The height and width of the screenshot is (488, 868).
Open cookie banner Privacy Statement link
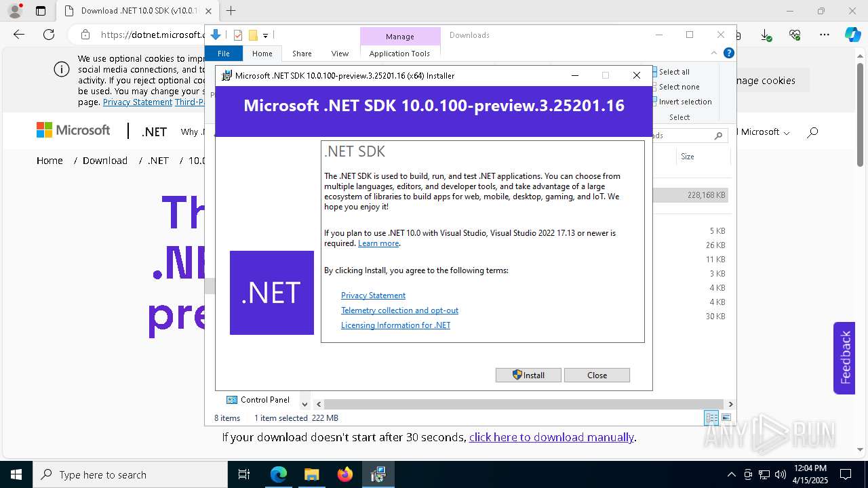click(138, 102)
